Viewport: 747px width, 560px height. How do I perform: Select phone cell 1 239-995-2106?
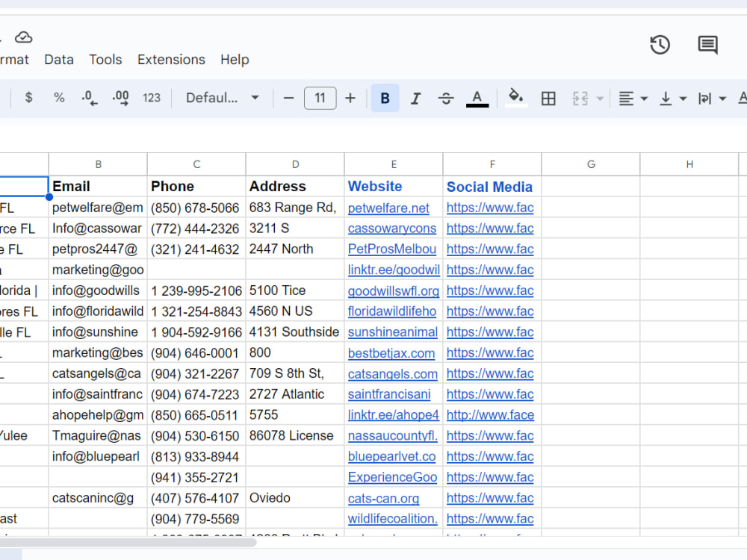196,290
